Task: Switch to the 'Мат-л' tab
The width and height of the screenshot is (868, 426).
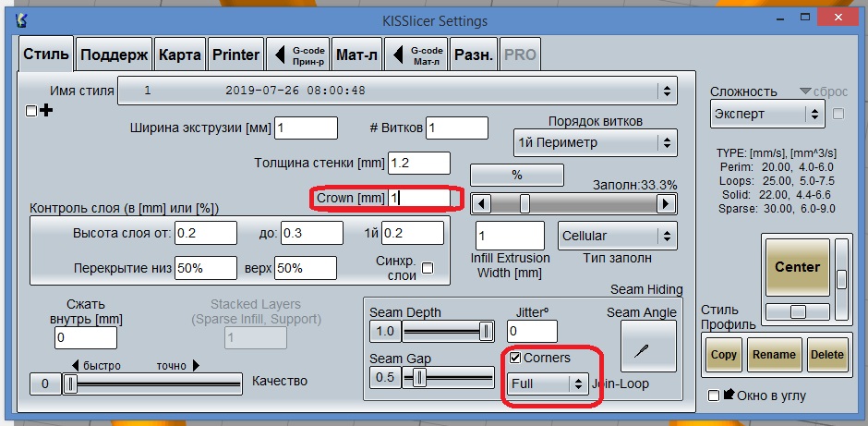Action: [357, 55]
